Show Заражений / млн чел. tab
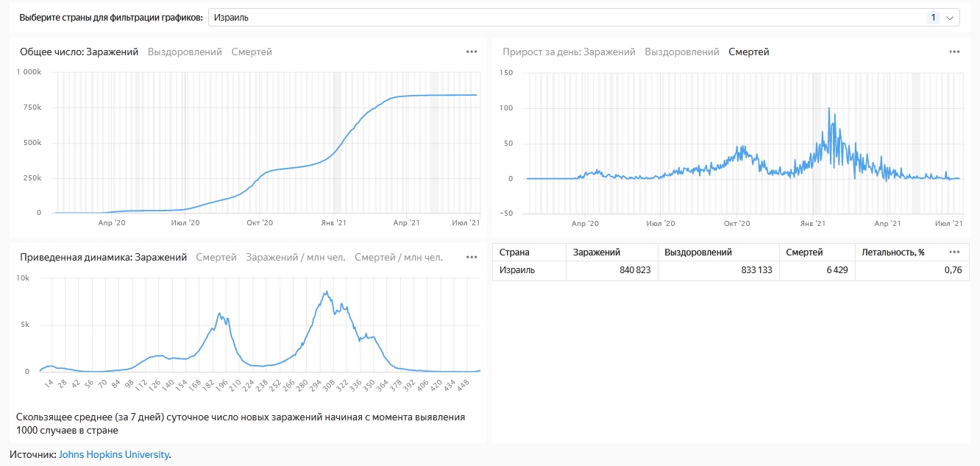The height and width of the screenshot is (466, 980). 295,258
